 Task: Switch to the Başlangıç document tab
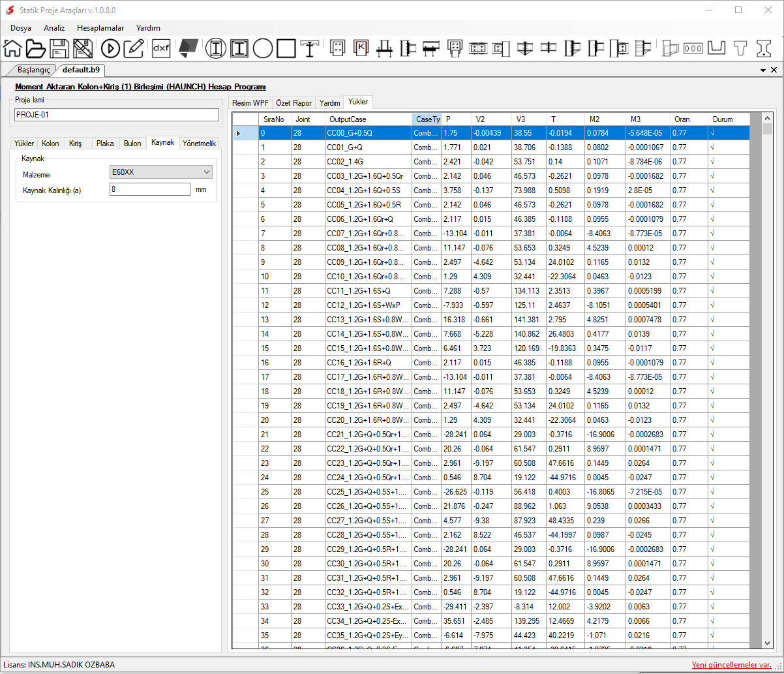click(34, 70)
